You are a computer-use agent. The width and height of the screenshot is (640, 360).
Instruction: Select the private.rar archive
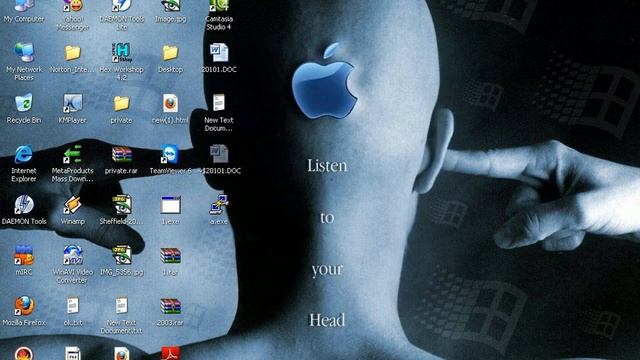122,154
